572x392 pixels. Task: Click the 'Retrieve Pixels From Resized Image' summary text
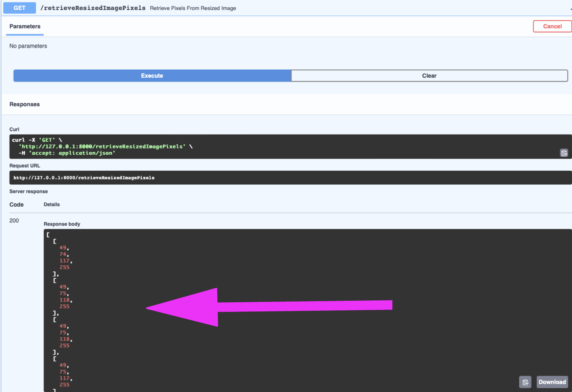point(193,8)
